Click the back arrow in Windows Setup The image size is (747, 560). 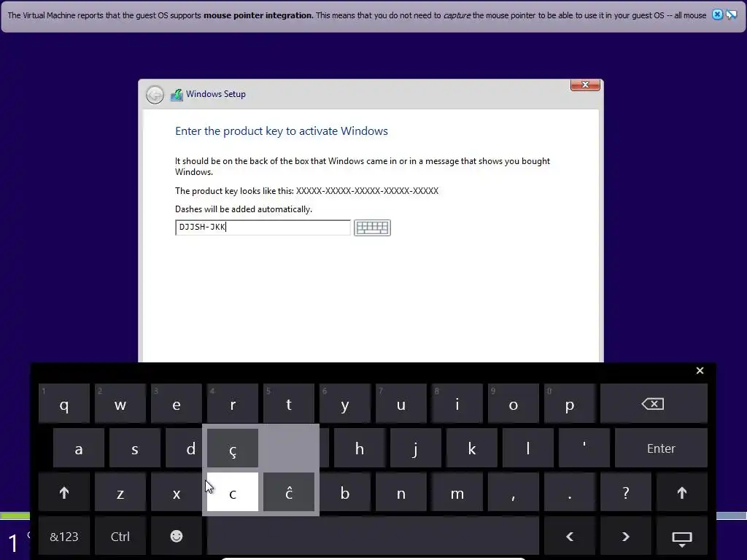click(x=155, y=94)
